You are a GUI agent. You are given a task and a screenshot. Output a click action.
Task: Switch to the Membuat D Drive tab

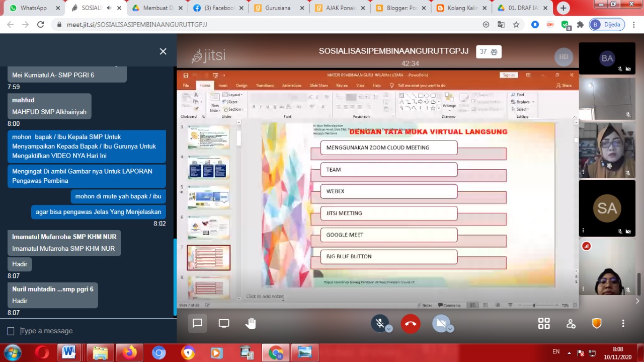157,8
